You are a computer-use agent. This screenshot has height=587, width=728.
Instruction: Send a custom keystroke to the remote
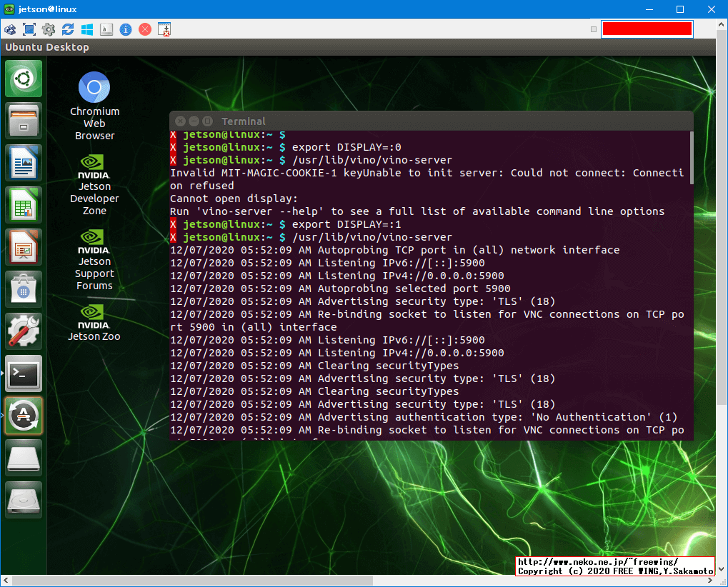pos(106,29)
